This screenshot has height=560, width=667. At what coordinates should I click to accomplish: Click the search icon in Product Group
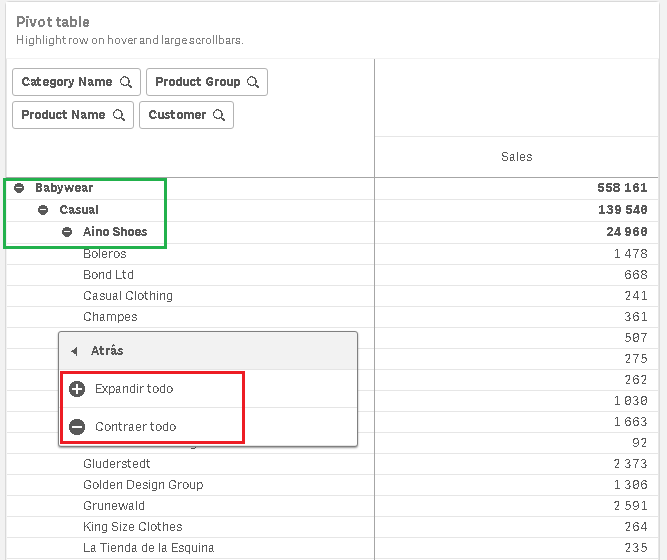click(x=253, y=82)
